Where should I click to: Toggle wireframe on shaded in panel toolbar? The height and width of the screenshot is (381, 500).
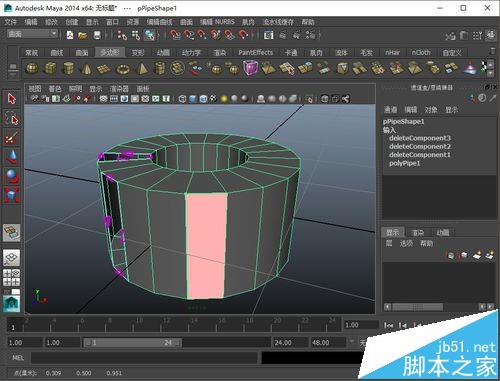pos(203,99)
